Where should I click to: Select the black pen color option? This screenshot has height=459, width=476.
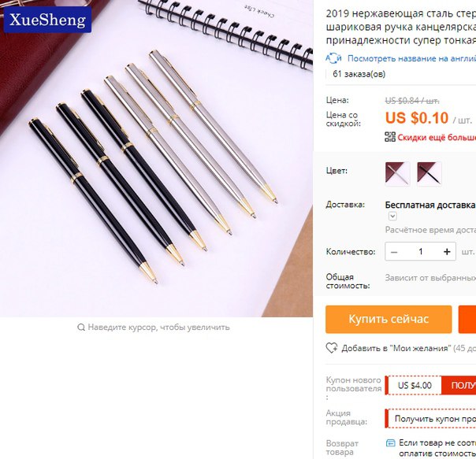[430, 173]
